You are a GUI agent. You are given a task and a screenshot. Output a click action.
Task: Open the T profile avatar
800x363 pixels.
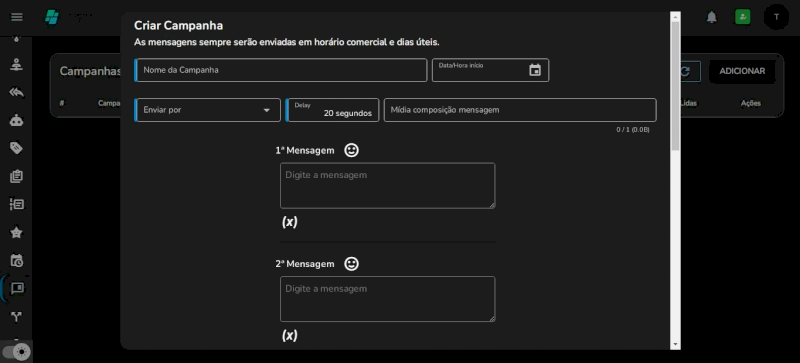(777, 17)
